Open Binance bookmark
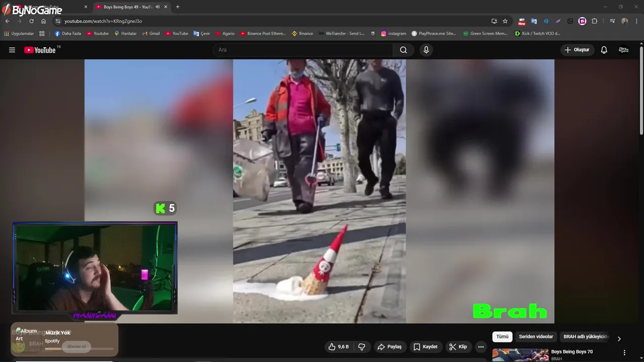 [302, 34]
